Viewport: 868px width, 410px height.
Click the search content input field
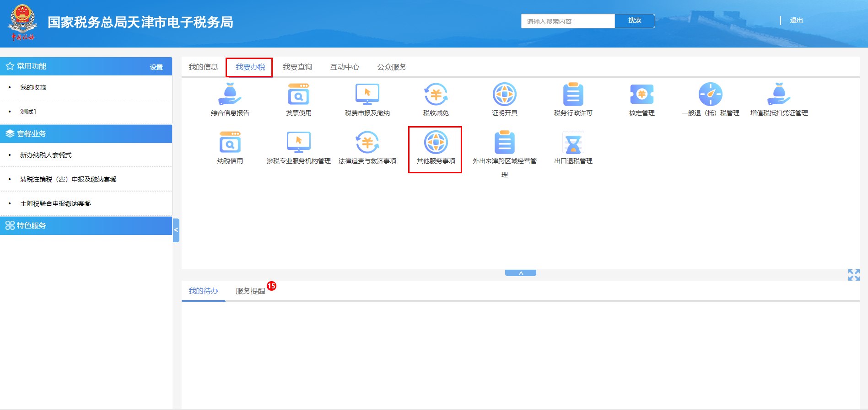point(567,21)
